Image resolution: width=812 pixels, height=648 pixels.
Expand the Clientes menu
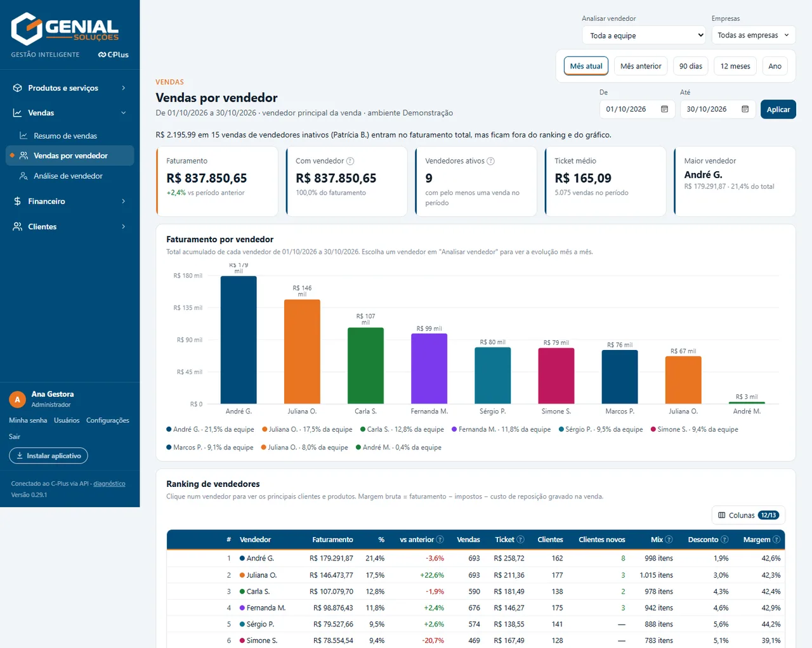pyautogui.click(x=70, y=226)
